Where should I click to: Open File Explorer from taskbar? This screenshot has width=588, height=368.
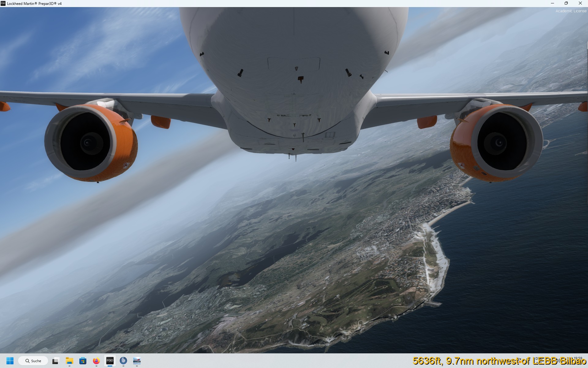(69, 361)
